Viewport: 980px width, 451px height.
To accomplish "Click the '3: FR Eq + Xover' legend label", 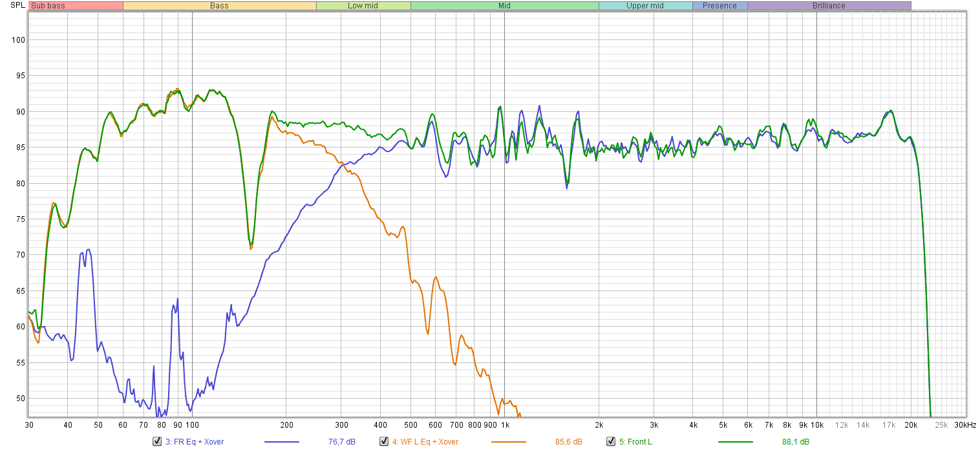I will click(195, 442).
